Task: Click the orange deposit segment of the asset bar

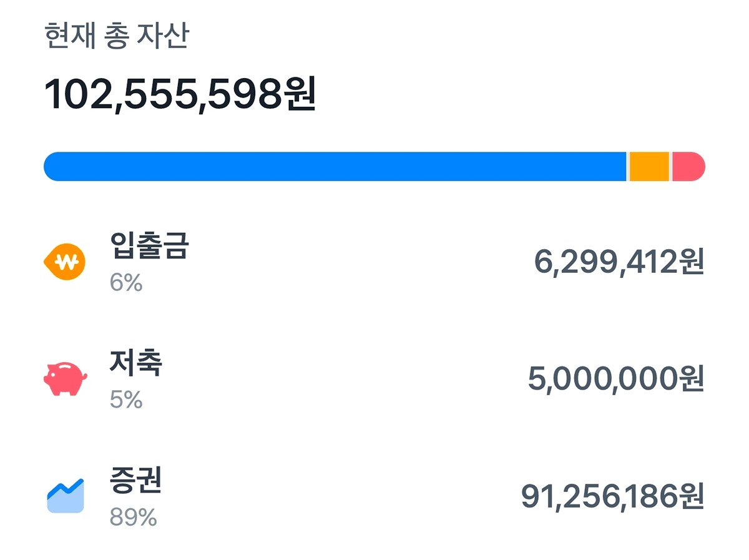Action: [649, 167]
